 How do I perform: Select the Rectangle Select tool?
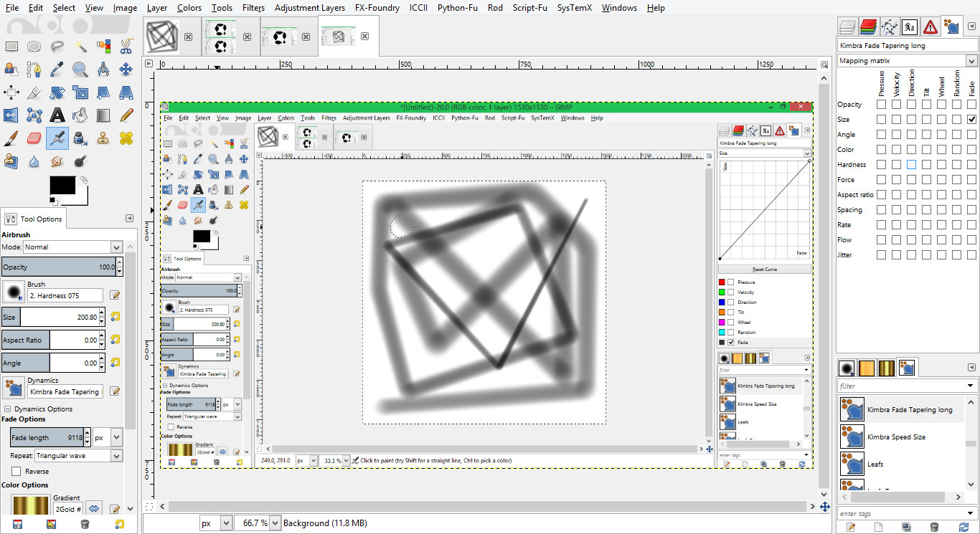click(11, 47)
